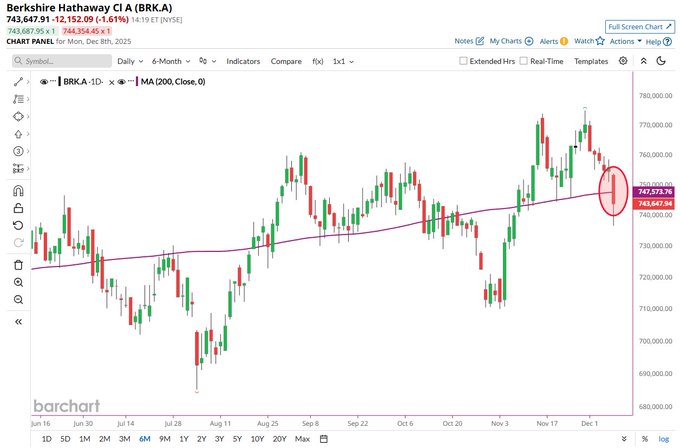This screenshot has width=680, height=448.
Task: Click the purple 747,573.76 MA price label
Action: (655, 192)
